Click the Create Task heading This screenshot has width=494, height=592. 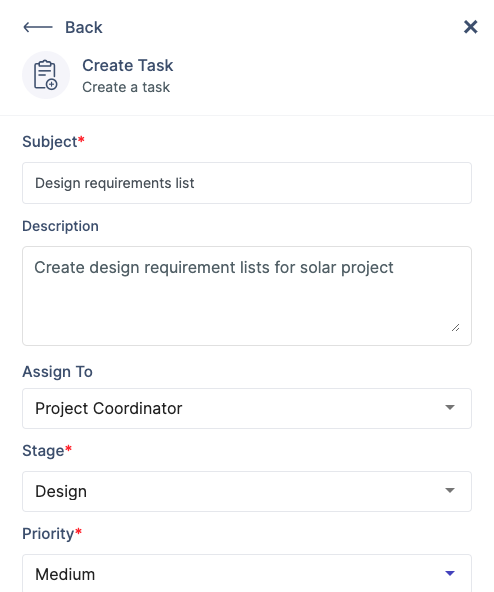click(128, 65)
